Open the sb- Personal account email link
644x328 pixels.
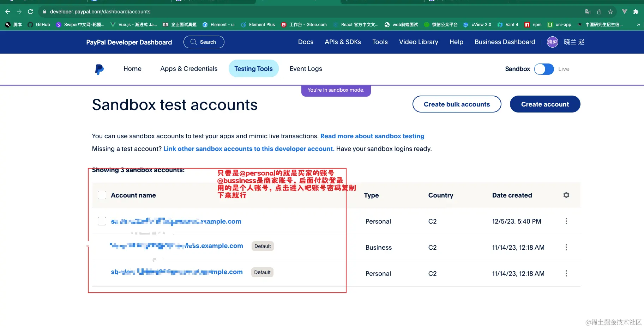pyautogui.click(x=177, y=272)
